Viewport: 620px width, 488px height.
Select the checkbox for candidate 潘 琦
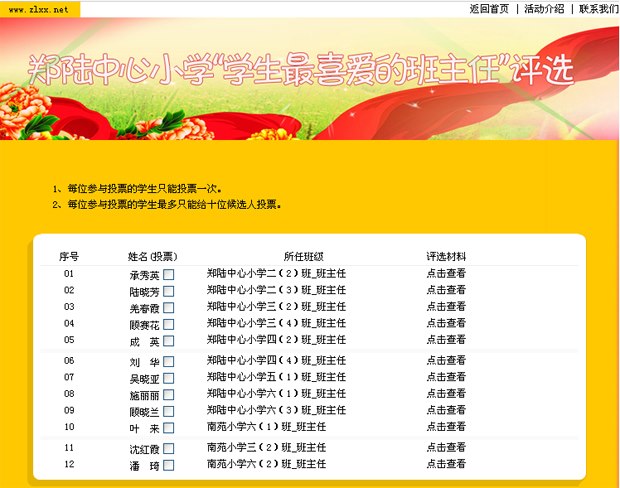pos(169,465)
